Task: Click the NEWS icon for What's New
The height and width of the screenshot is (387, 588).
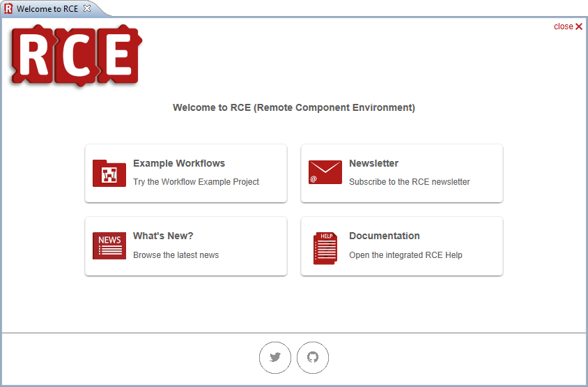Action: (109, 246)
